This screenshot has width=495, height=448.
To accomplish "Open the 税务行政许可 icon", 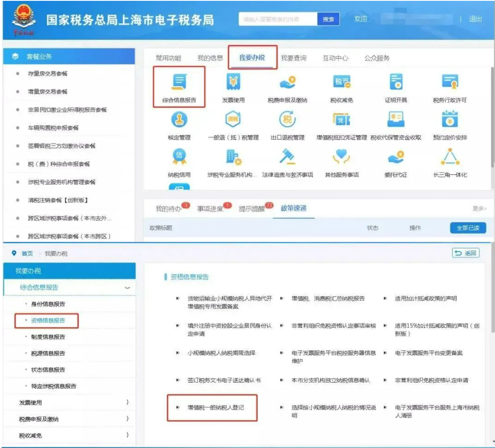I will [x=450, y=82].
